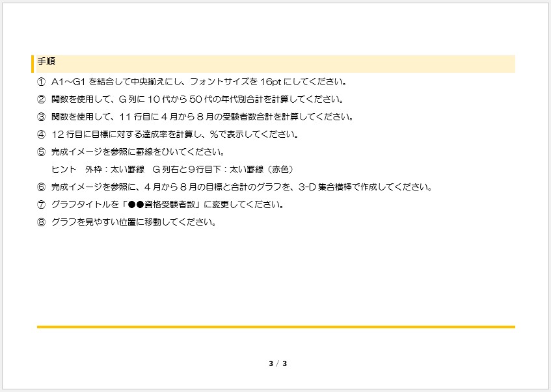
Task: Click the page number 3 / 3
Action: coord(278,363)
